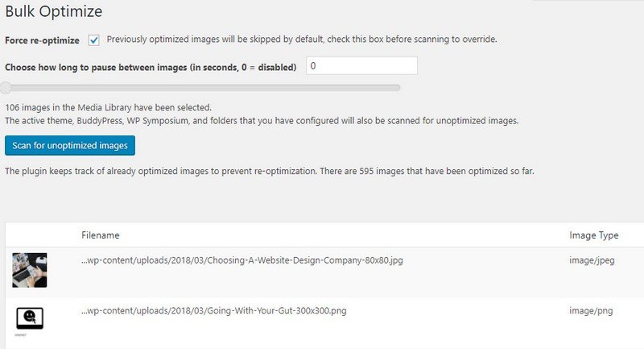Screen dimensions: 644x349
Task: Click the '595 images optimized so far' sentence
Action: (270, 171)
